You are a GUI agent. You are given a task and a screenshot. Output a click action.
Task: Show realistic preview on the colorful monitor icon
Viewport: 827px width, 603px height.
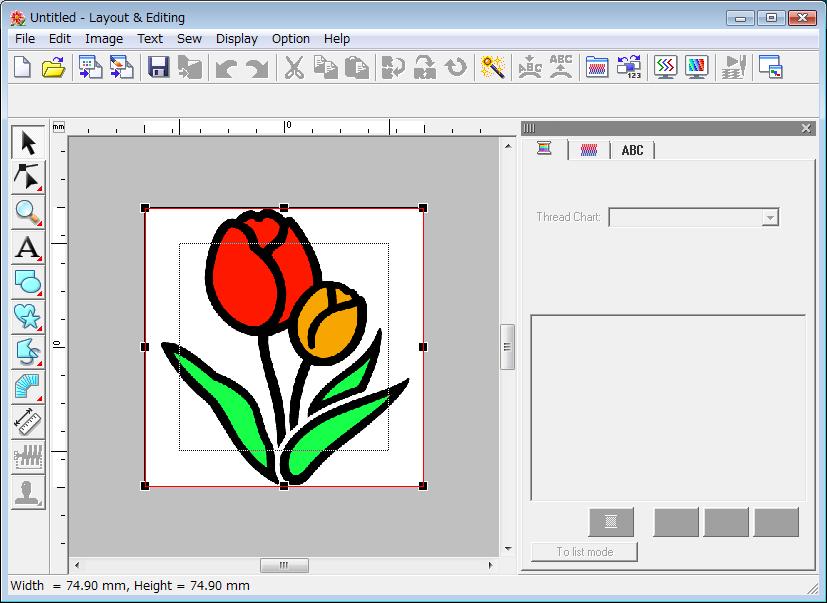pos(697,68)
